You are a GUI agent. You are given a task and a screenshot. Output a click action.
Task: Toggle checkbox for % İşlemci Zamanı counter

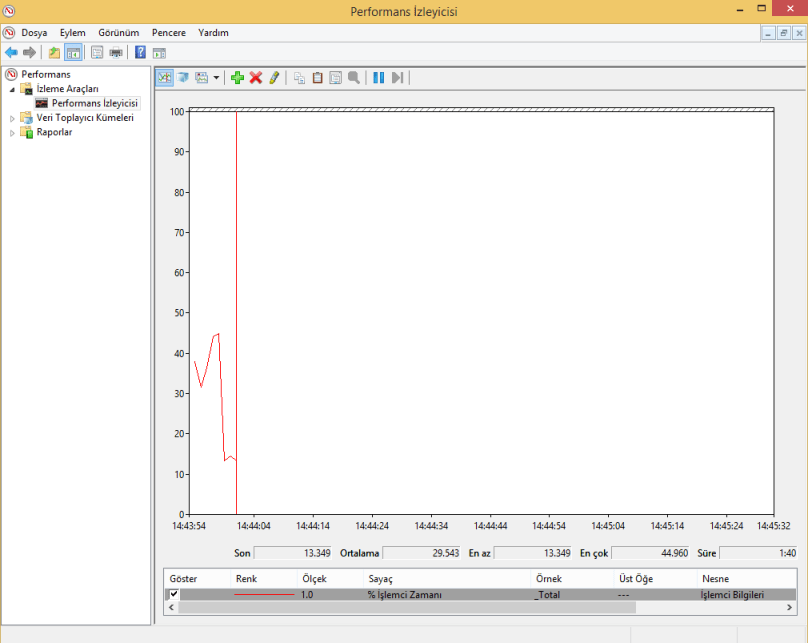pos(174,594)
